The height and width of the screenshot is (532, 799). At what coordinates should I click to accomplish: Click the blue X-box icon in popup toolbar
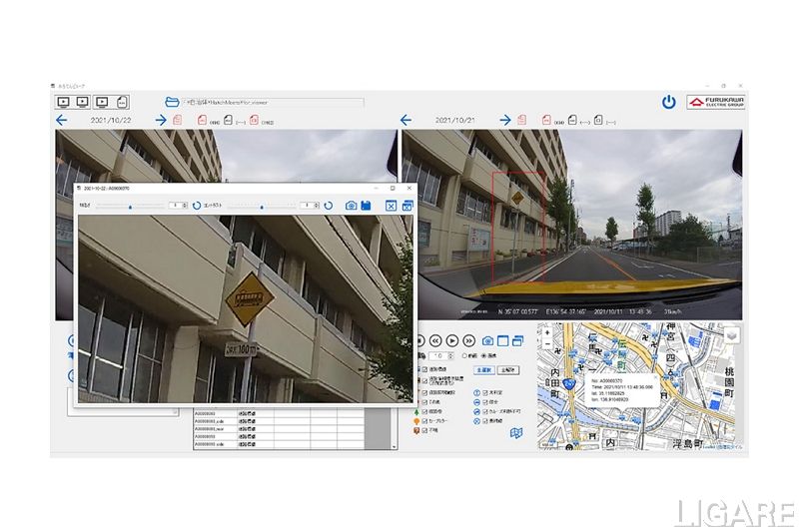392,206
